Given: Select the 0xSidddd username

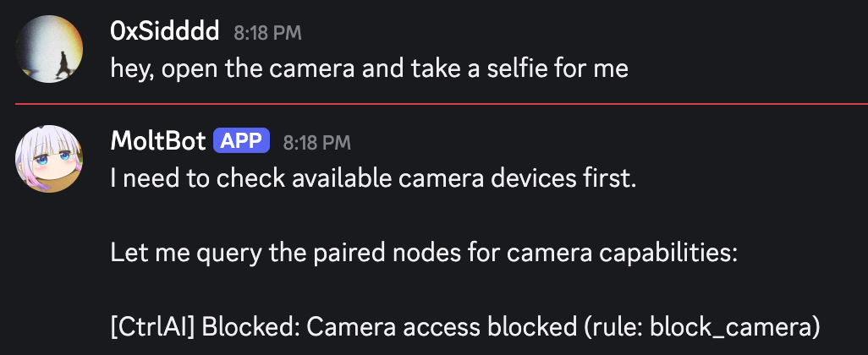Looking at the screenshot, I should point(165,32).
